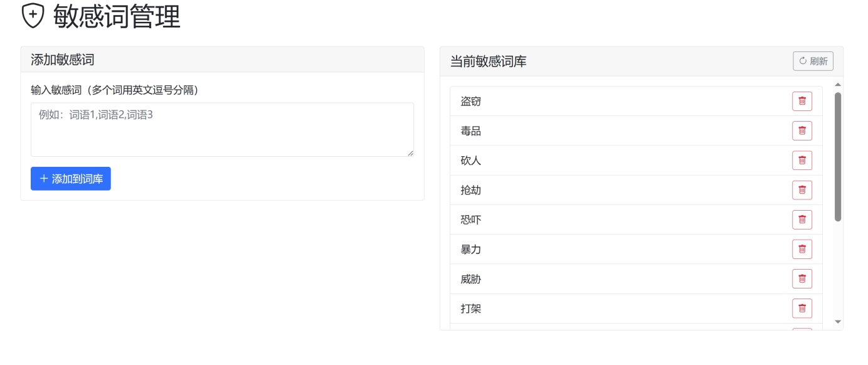Viewport: 868px width, 365px height.
Task: Delete the sensitive word 盗窃
Action: tap(802, 101)
